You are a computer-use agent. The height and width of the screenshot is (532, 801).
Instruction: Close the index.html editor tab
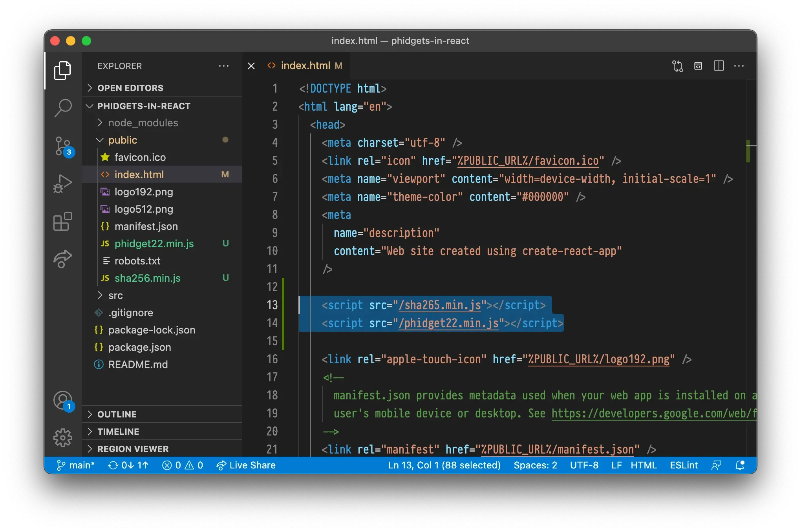(251, 66)
